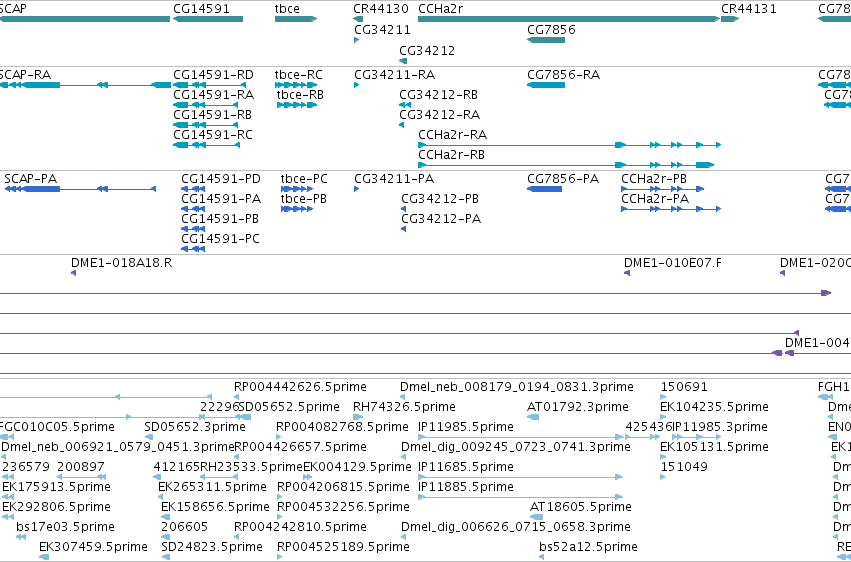Select the SCAP-RA transcript label
This screenshot has height=562, width=851.
[26, 74]
